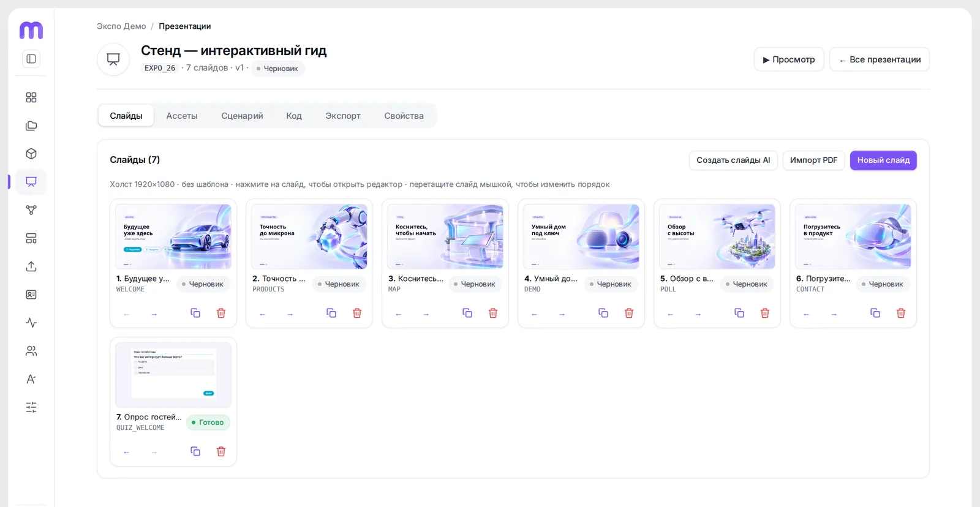Open the folders icon in sidebar
This screenshot has height=507, width=980.
pyautogui.click(x=31, y=126)
